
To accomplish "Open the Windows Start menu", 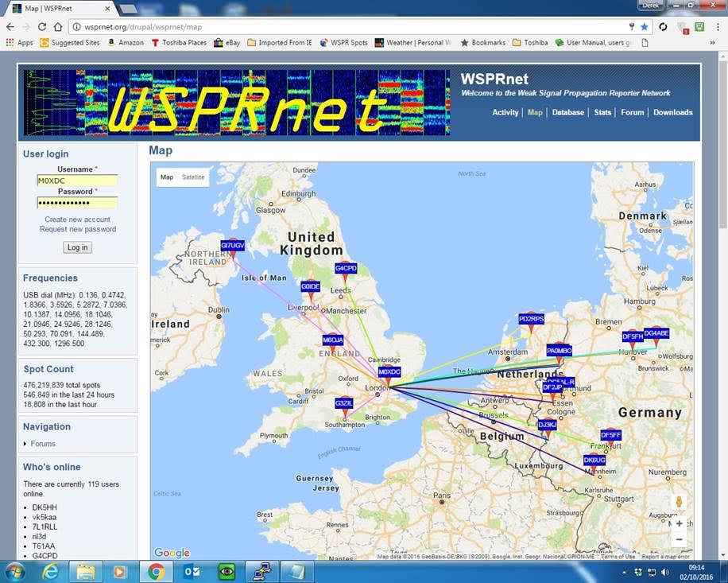I will pyautogui.click(x=15, y=571).
